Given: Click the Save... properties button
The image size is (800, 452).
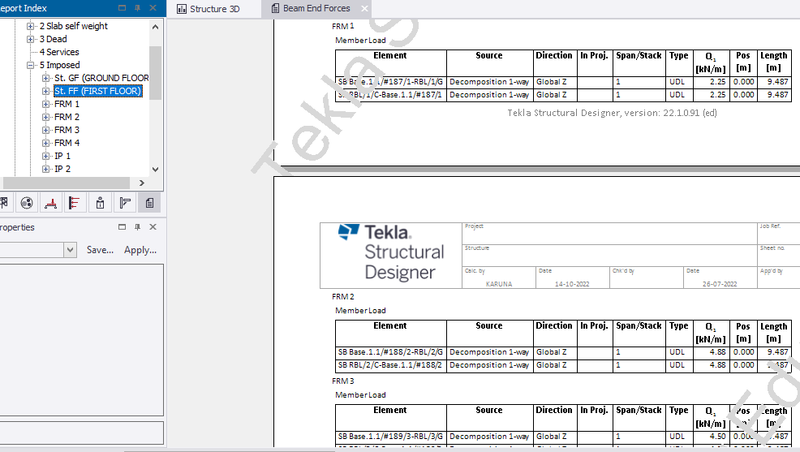Looking at the screenshot, I should (100, 250).
